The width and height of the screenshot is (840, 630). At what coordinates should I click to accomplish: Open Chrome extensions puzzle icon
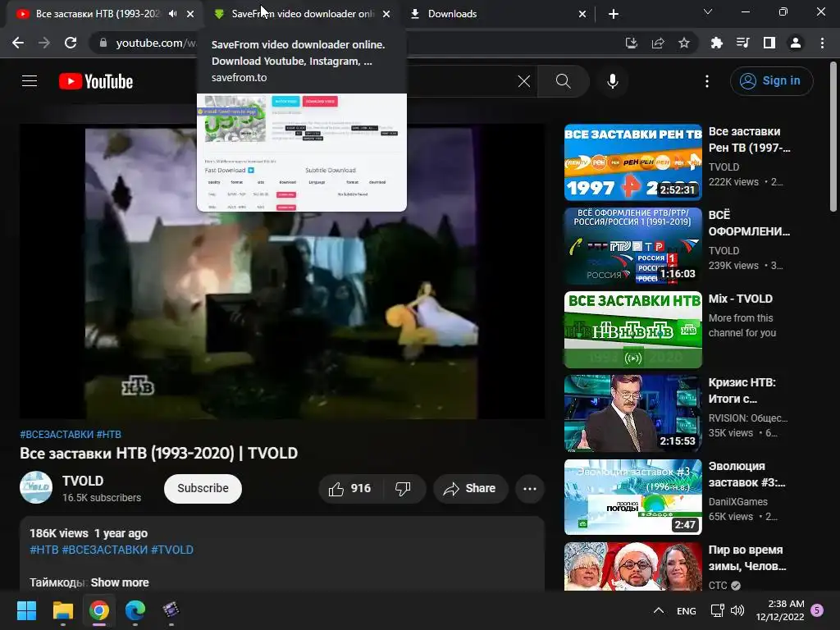click(x=716, y=43)
